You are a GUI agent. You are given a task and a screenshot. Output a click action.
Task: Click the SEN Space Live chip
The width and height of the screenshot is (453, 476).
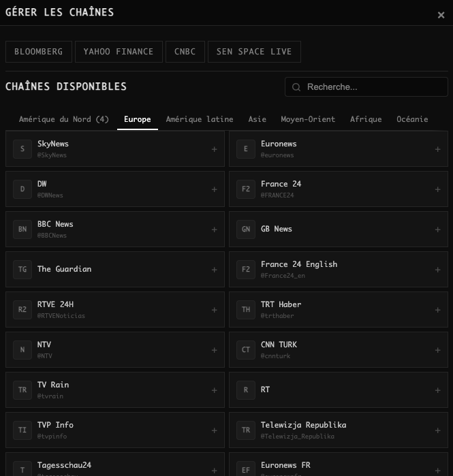click(253, 52)
